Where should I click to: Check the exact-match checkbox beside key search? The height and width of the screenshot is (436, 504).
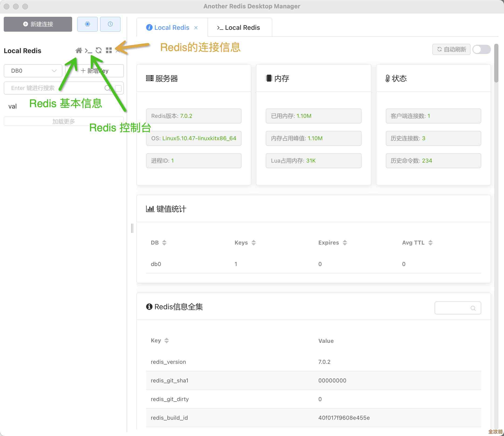118,88
